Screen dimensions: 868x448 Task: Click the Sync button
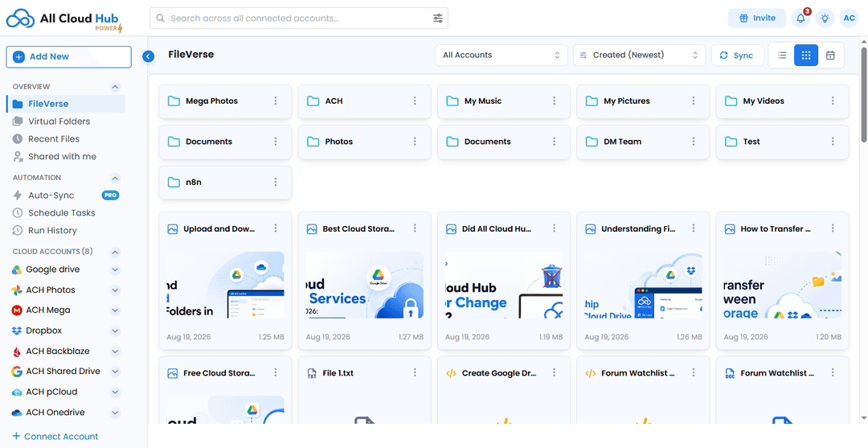(737, 55)
